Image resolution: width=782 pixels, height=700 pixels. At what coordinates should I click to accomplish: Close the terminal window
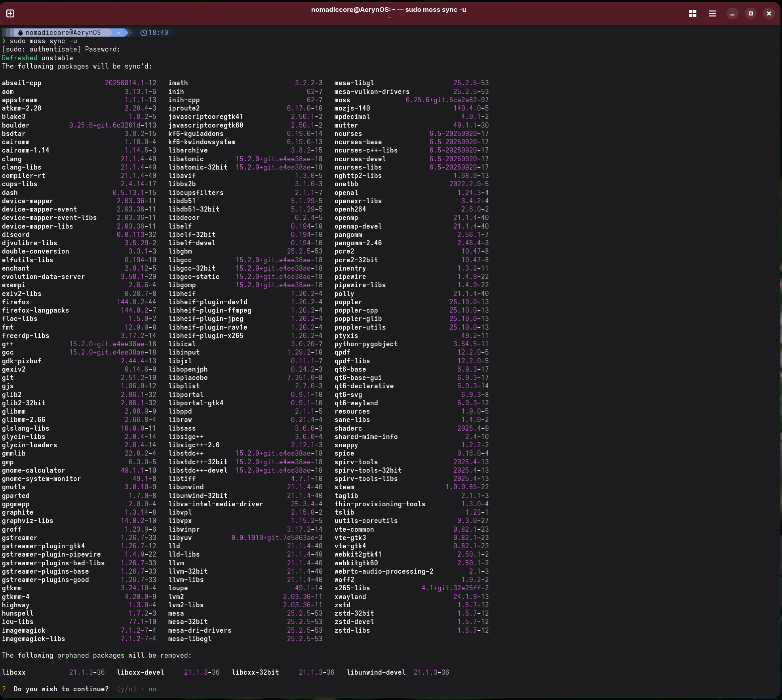(769, 13)
